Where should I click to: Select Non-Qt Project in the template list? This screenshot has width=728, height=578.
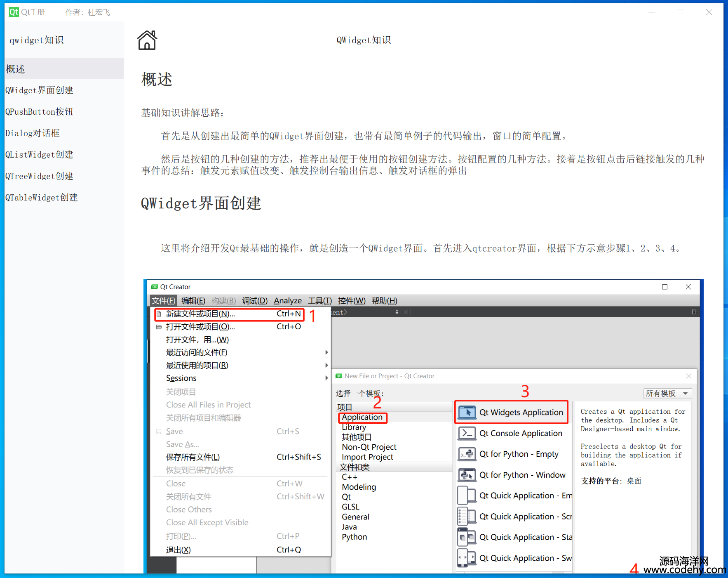pyautogui.click(x=369, y=447)
